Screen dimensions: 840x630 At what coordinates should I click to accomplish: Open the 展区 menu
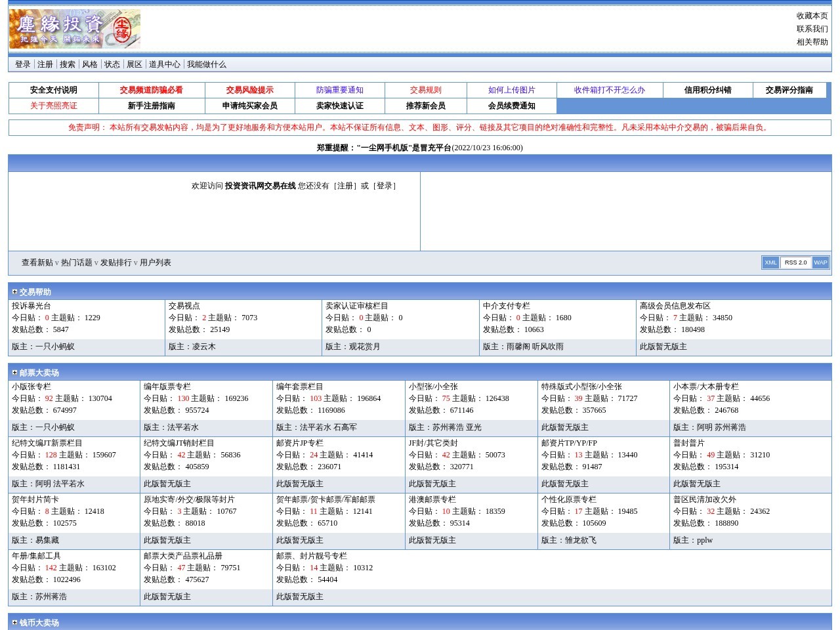click(135, 64)
